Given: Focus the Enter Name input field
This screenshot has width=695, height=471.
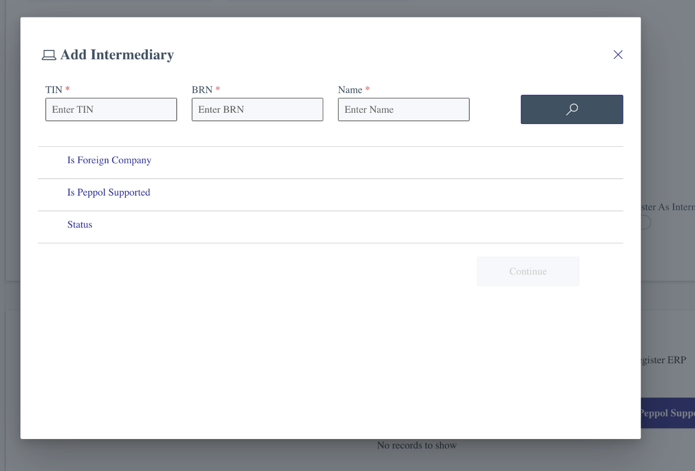Looking at the screenshot, I should 403,109.
